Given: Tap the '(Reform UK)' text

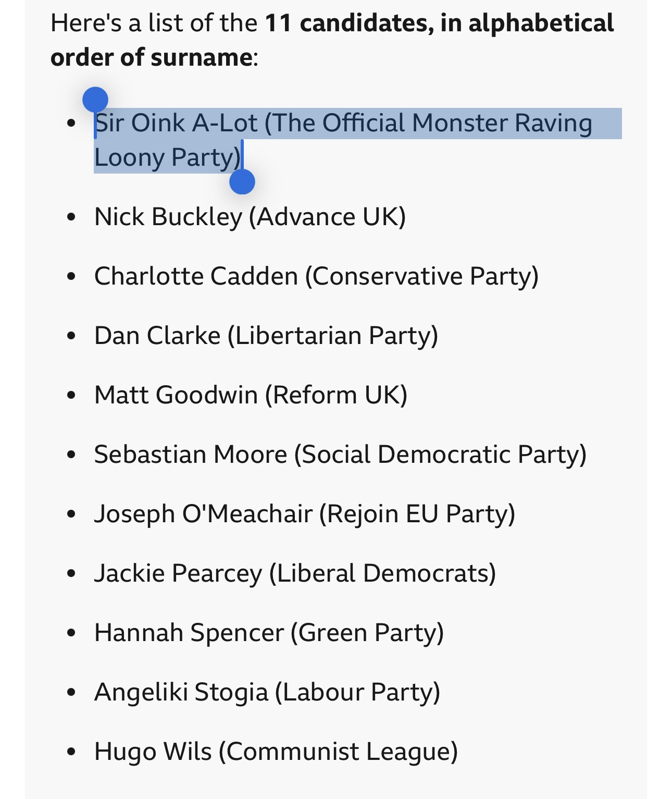Looking at the screenshot, I should pos(336,395).
